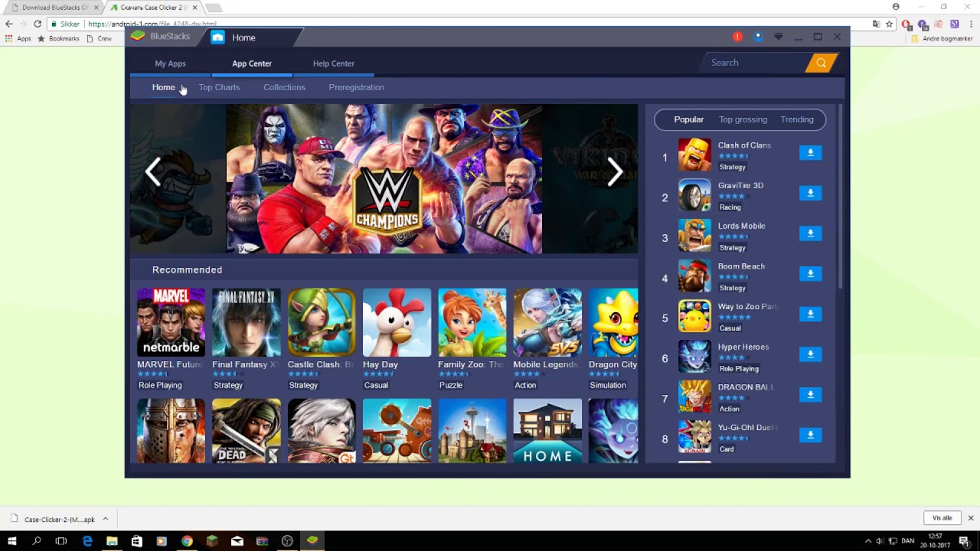
Task: Go to Home sub-tab in App Center
Action: pos(163,87)
